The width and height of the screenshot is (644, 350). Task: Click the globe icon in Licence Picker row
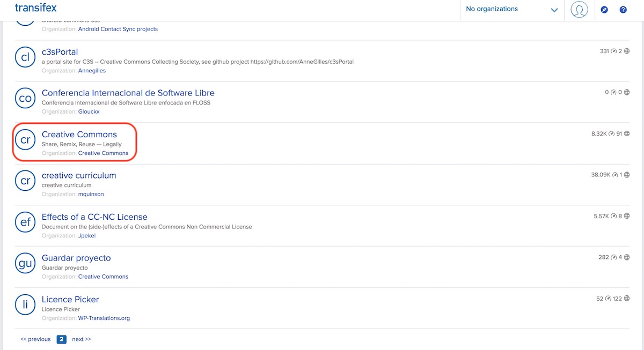click(626, 299)
